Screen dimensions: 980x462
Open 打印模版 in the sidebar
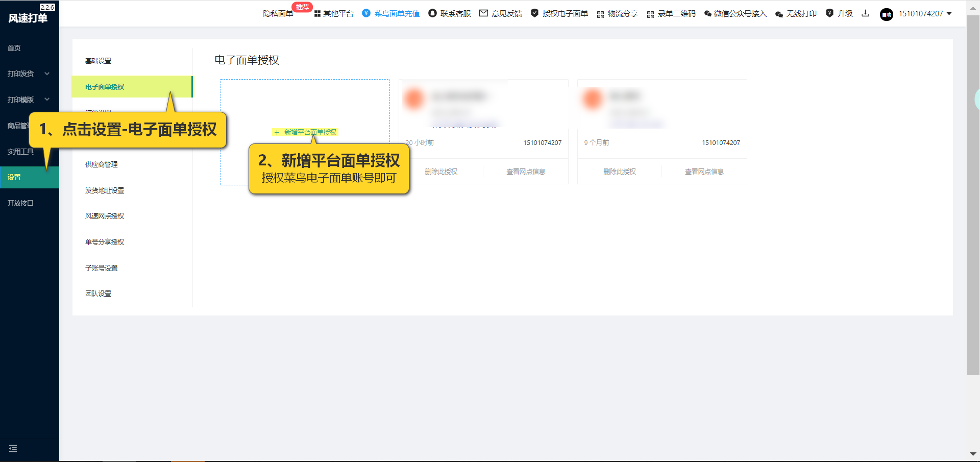(20, 100)
